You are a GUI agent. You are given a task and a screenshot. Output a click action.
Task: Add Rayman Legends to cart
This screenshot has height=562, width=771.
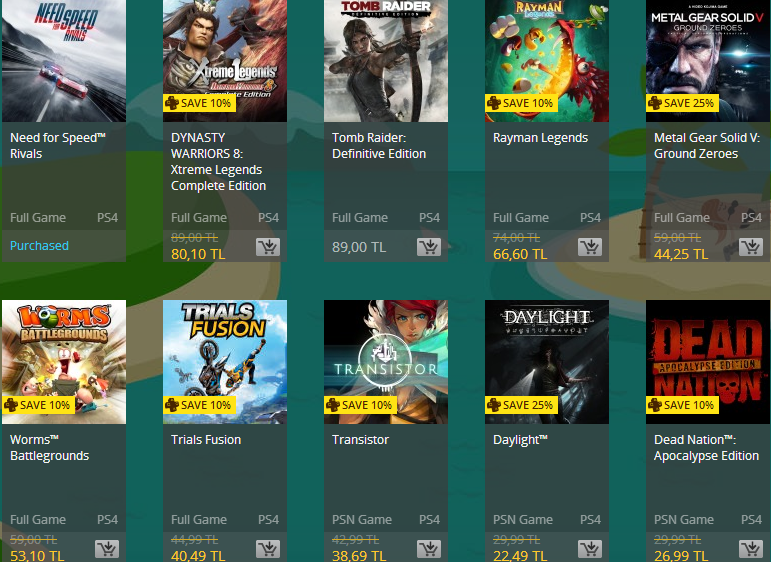click(590, 247)
